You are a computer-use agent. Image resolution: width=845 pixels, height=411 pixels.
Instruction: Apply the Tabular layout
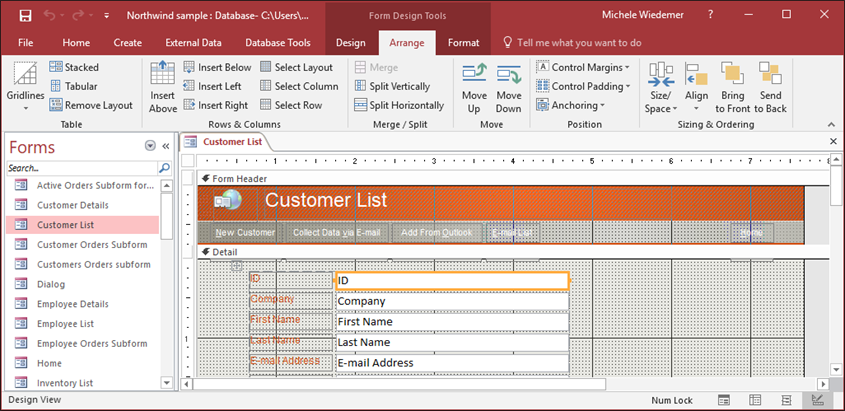(74, 86)
